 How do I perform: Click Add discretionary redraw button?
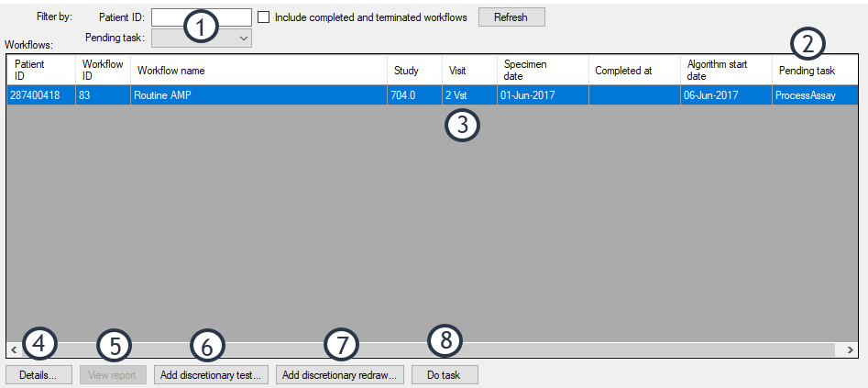pos(339,375)
